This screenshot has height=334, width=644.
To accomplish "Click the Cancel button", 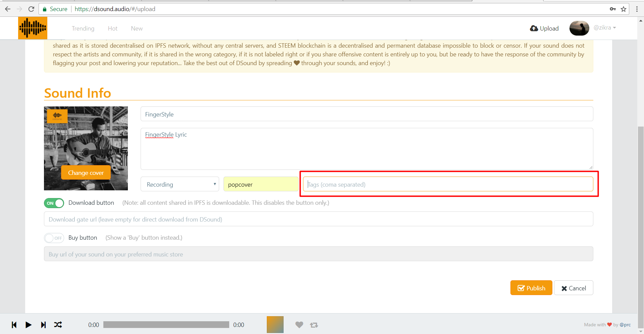I will (574, 288).
